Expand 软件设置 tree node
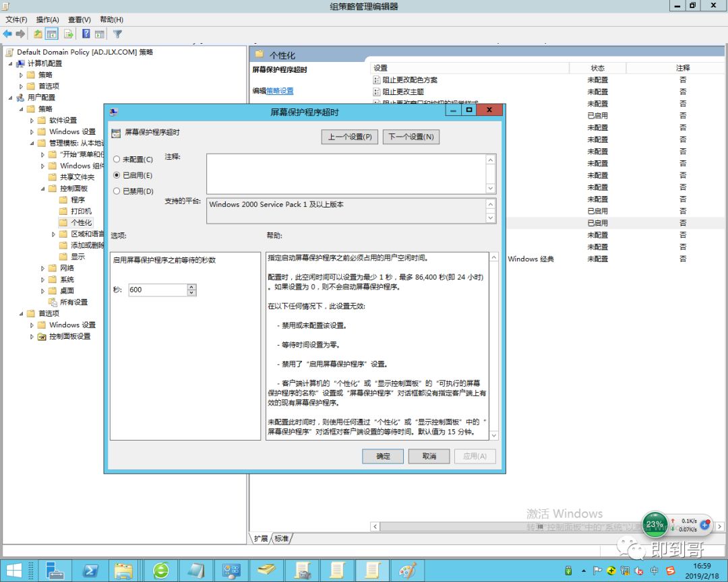The image size is (728, 582). (x=32, y=120)
